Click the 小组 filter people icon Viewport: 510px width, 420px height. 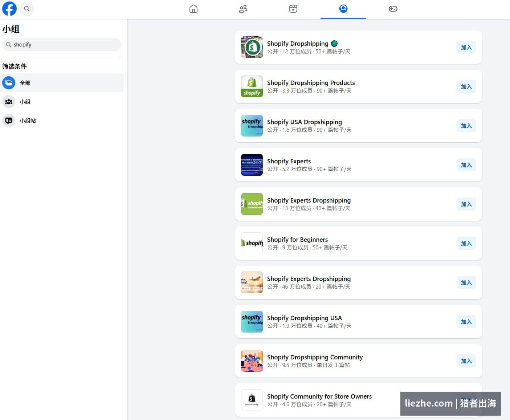tap(9, 102)
